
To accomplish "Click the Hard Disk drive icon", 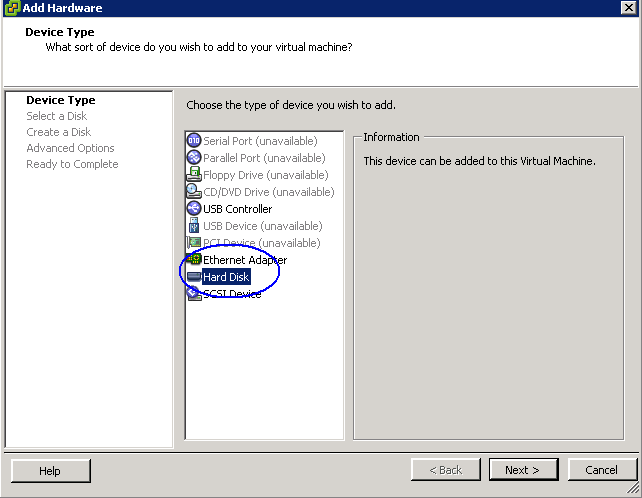I will pos(194,277).
